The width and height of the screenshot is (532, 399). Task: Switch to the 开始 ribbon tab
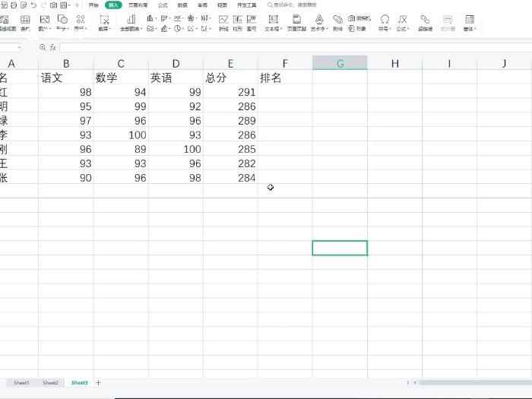[93, 5]
